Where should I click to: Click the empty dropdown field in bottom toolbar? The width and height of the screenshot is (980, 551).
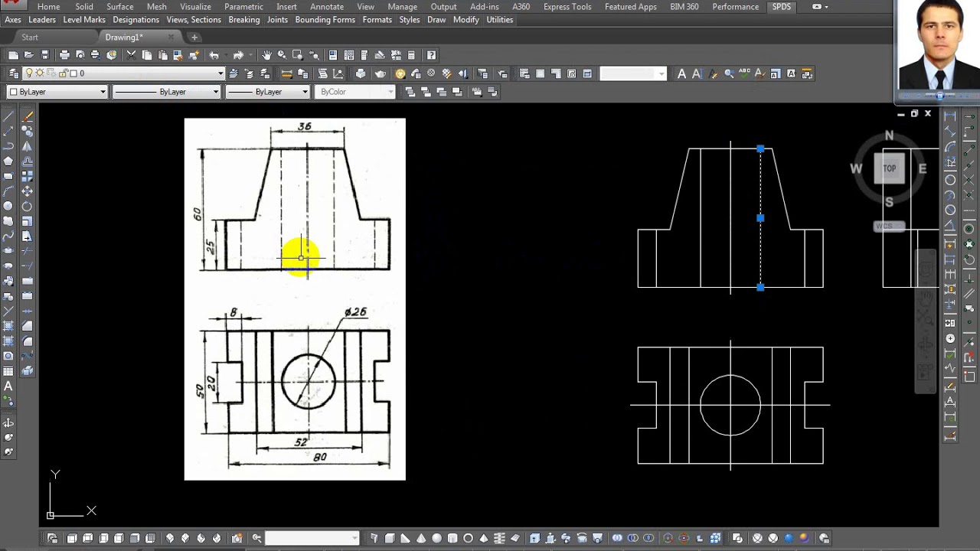pyautogui.click(x=312, y=538)
